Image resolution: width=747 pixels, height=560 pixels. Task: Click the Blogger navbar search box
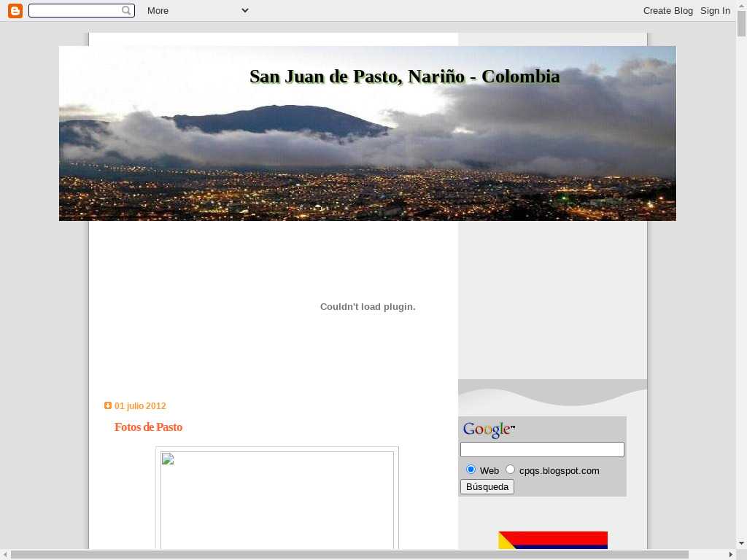(x=75, y=10)
